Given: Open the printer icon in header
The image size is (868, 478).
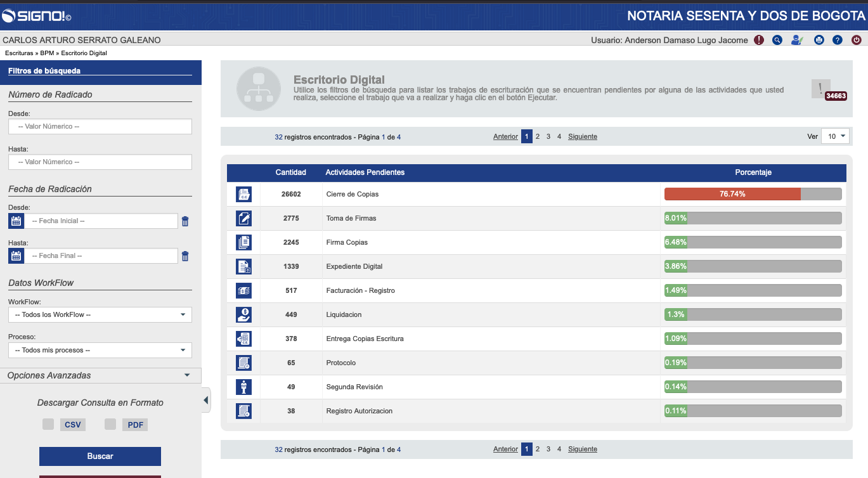Looking at the screenshot, I should pyautogui.click(x=819, y=40).
